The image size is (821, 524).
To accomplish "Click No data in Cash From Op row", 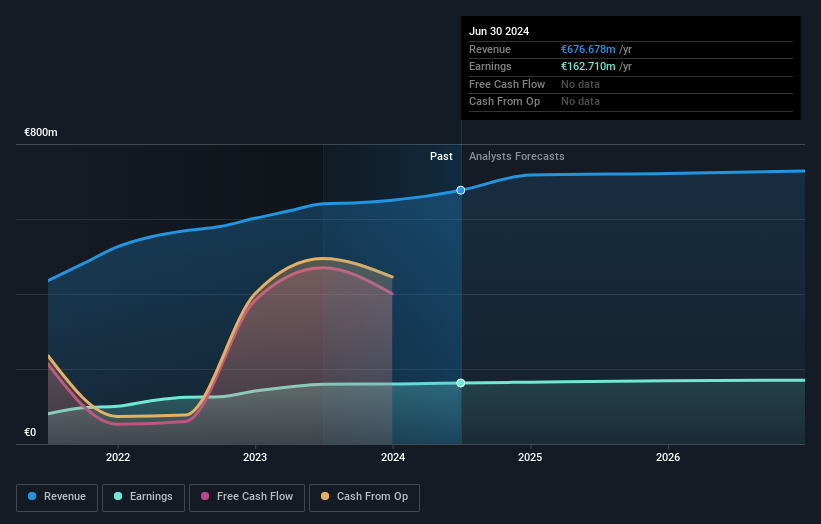I will tap(580, 102).
